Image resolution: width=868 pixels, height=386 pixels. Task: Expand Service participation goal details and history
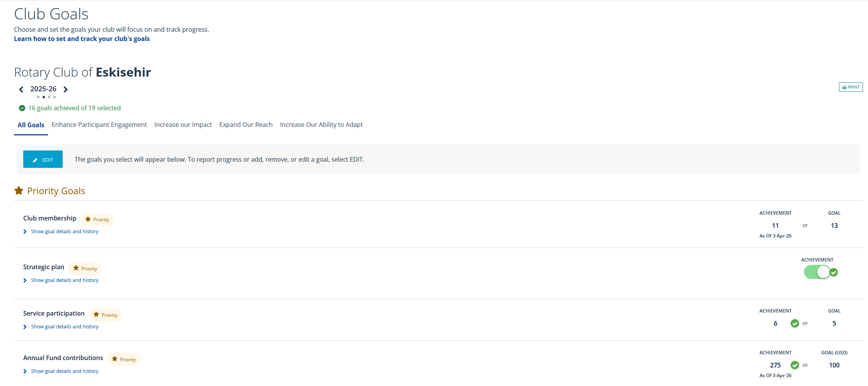click(65, 327)
